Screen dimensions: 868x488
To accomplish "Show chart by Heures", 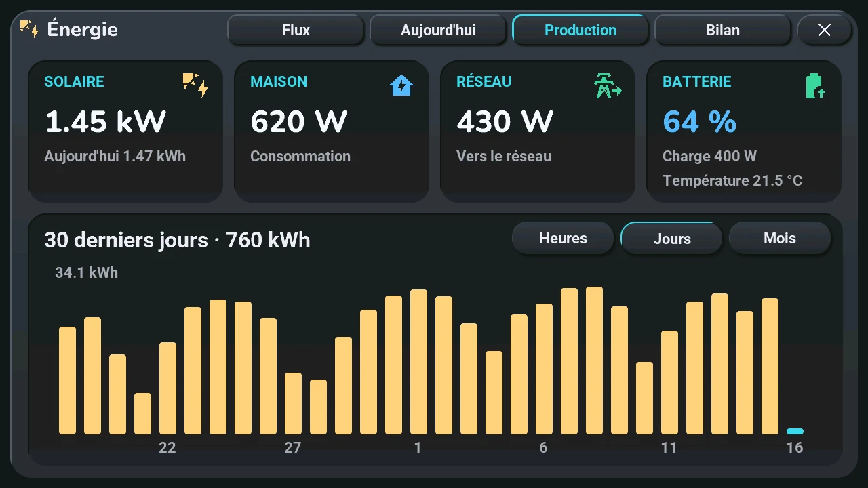I will [x=563, y=239].
